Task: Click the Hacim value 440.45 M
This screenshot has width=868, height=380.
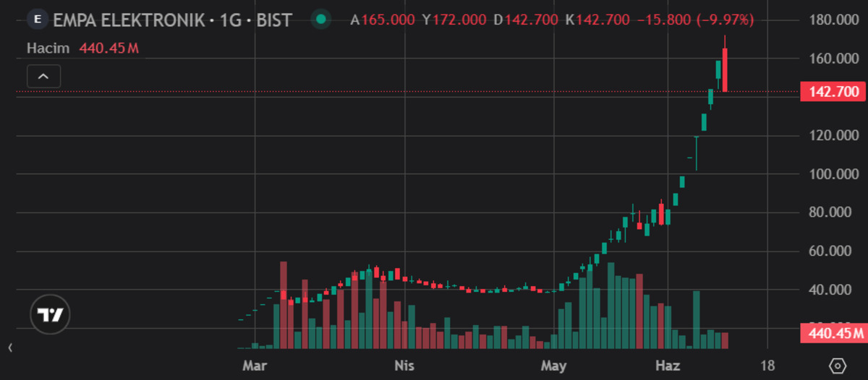Action: (109, 48)
